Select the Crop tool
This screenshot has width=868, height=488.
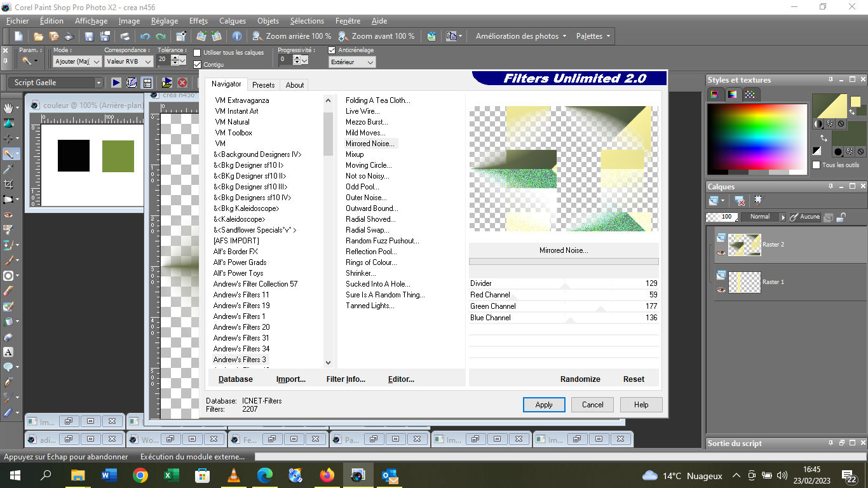click(x=8, y=184)
